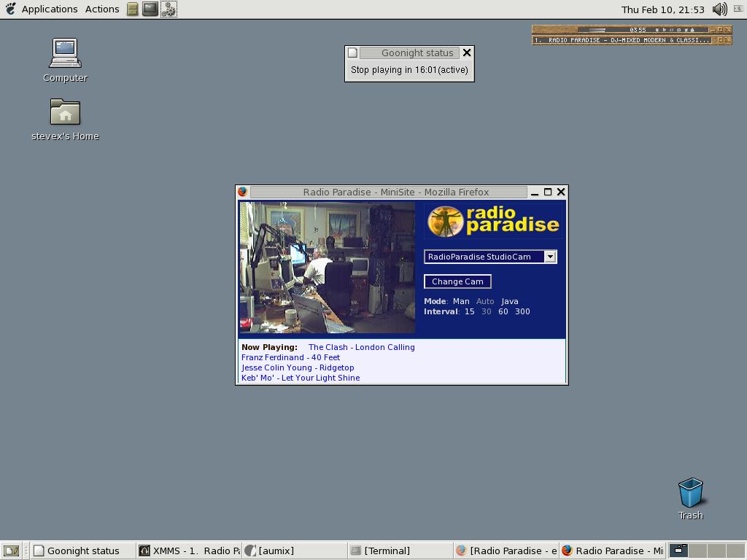Open Jesse Colin Young - Ridgetop link
Image resolution: width=747 pixels, height=560 pixels.
[298, 367]
